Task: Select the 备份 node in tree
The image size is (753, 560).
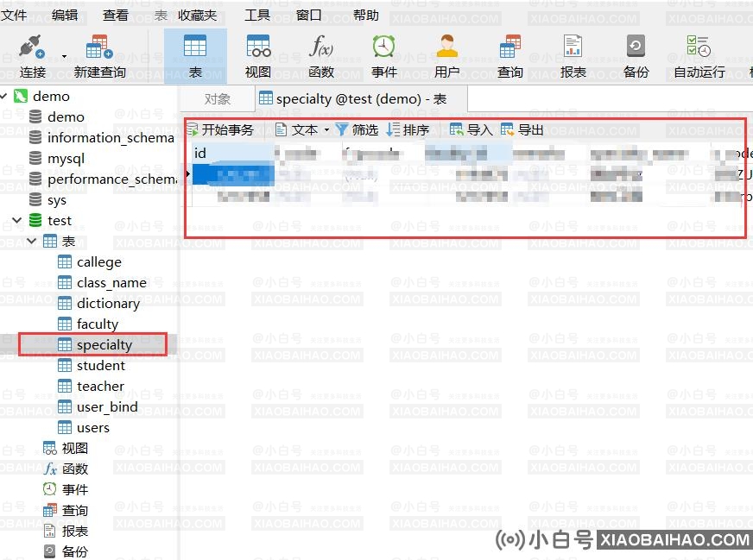Action: [75, 551]
